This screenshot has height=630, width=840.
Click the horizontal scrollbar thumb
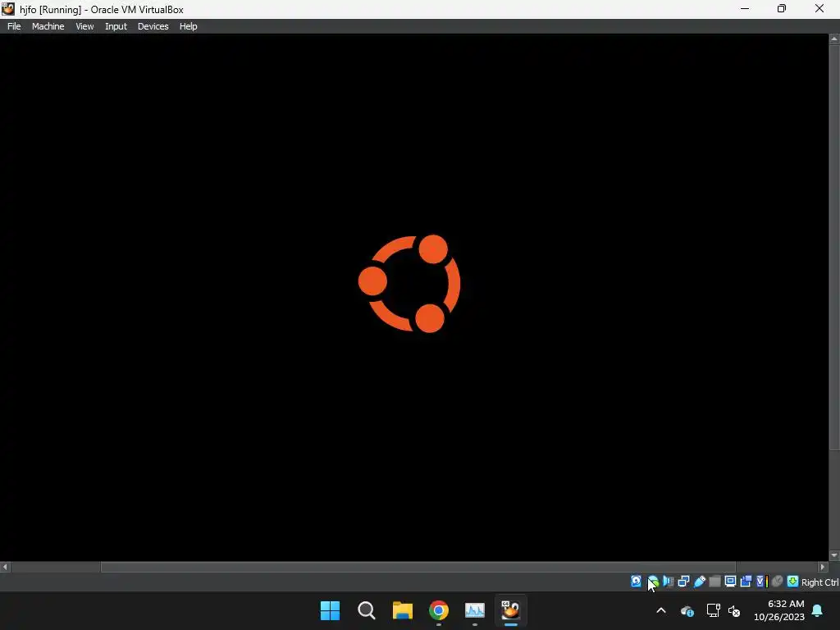tap(418, 567)
